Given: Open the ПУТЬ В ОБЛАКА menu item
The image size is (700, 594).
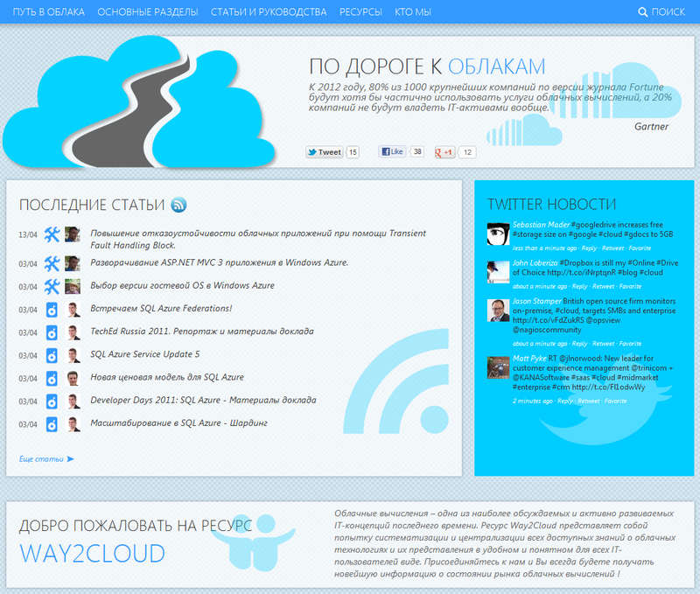Looking at the screenshot, I should point(49,12).
